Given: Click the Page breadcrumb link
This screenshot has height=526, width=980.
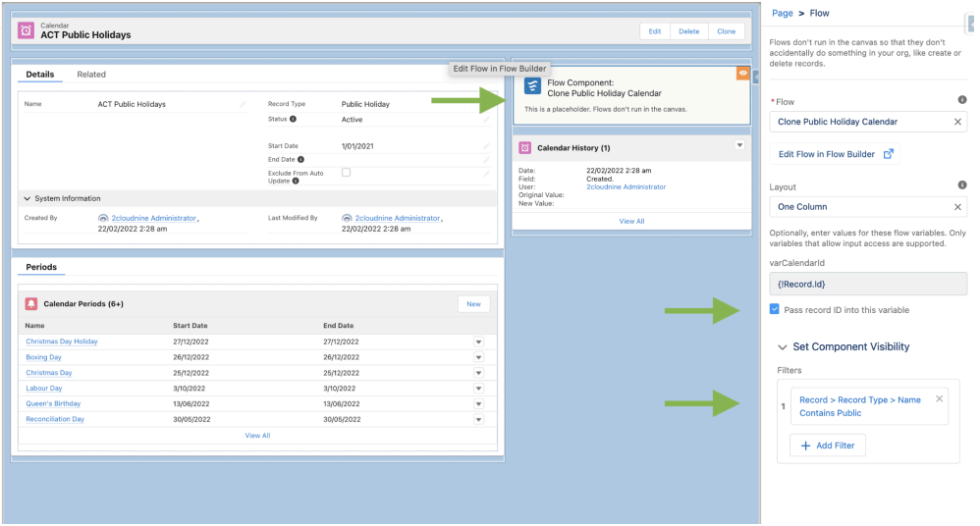Looking at the screenshot, I should click(x=782, y=13).
